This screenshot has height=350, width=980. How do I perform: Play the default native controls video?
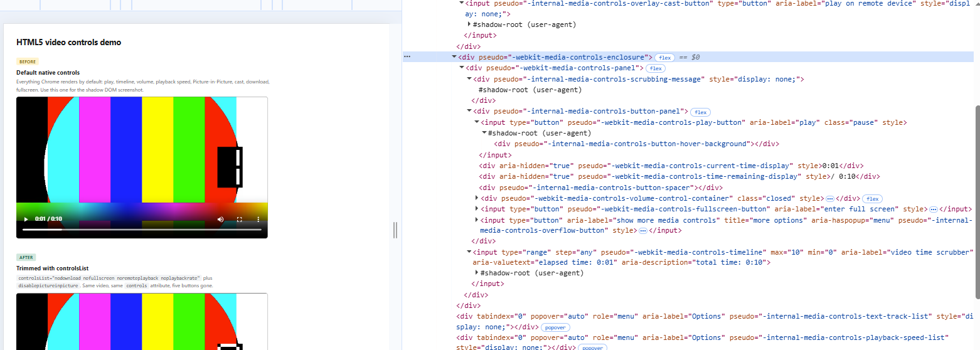pyautogui.click(x=26, y=219)
